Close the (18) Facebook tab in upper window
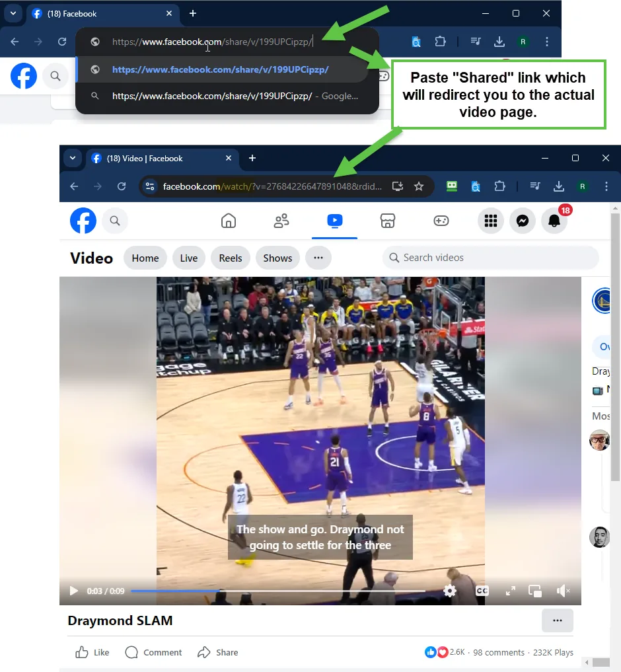 pyautogui.click(x=169, y=13)
